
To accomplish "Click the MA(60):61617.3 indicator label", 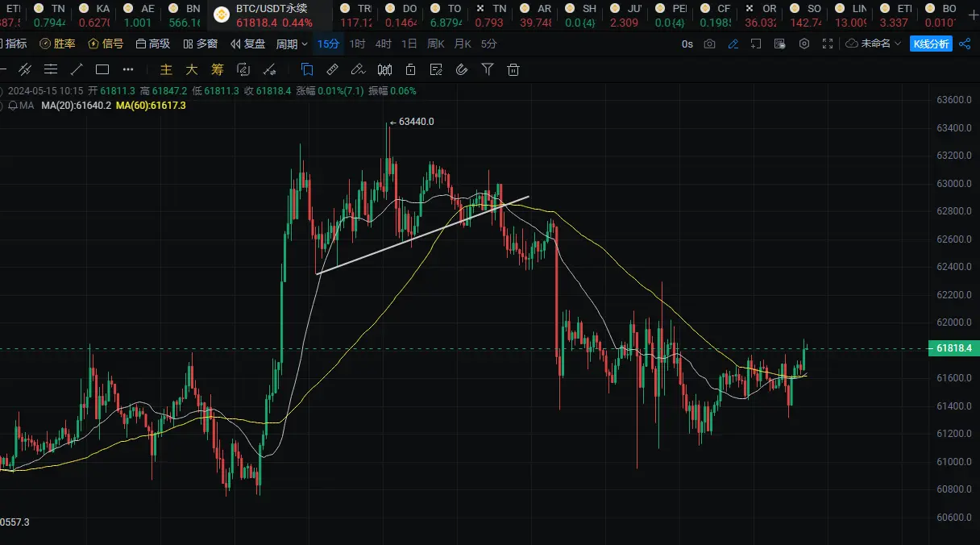I will click(151, 106).
